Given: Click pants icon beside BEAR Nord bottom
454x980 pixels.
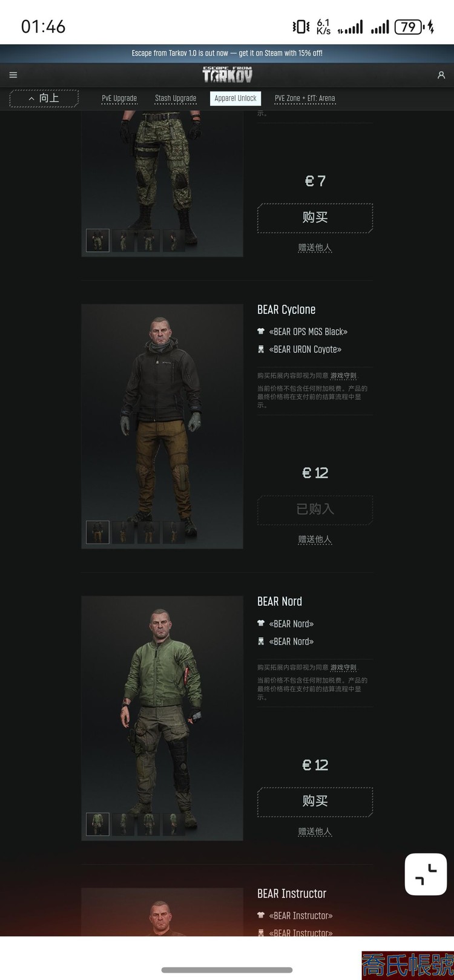Looking at the screenshot, I should tap(261, 641).
